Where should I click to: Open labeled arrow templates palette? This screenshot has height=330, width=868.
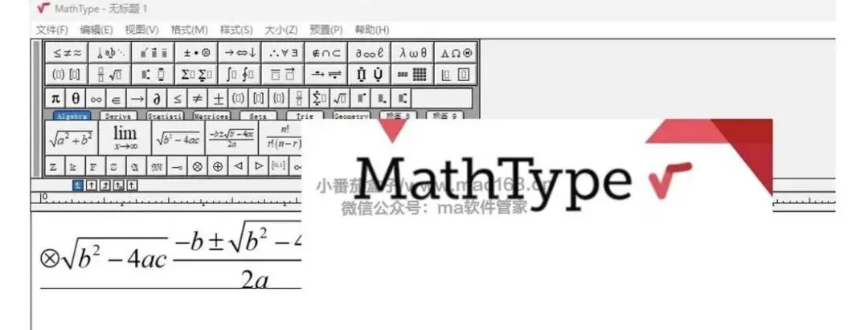[326, 74]
